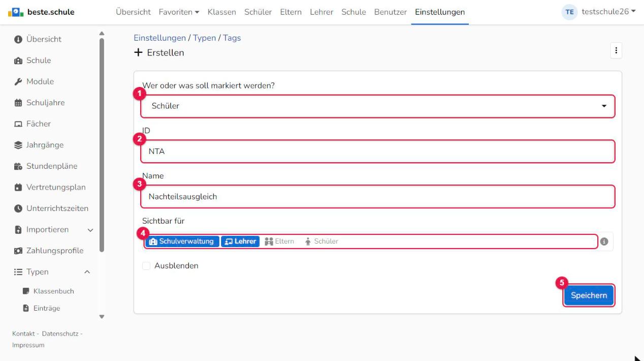Click the Name field with Nachteilsausgleich
The image size is (644, 361).
click(377, 197)
